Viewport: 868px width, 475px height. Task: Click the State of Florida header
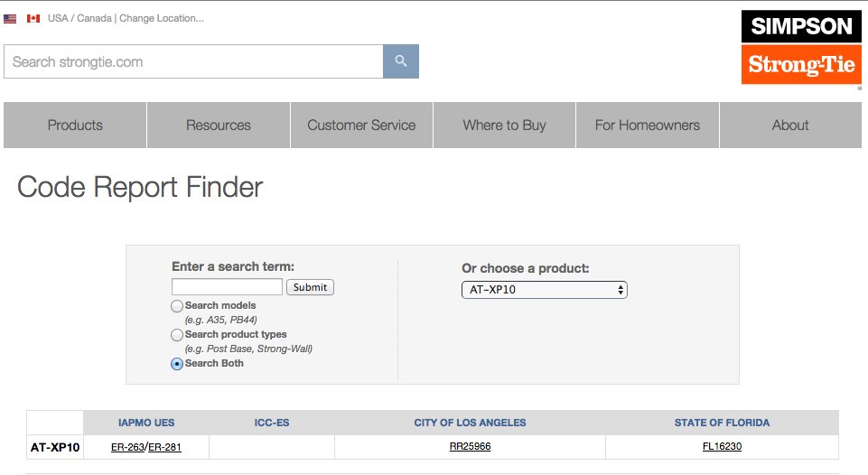(x=722, y=423)
